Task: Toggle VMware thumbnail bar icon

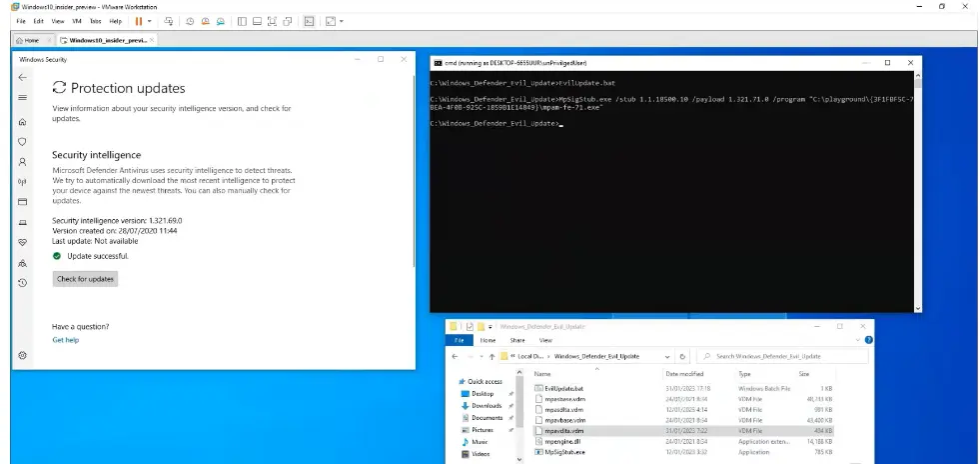Action: point(257,21)
